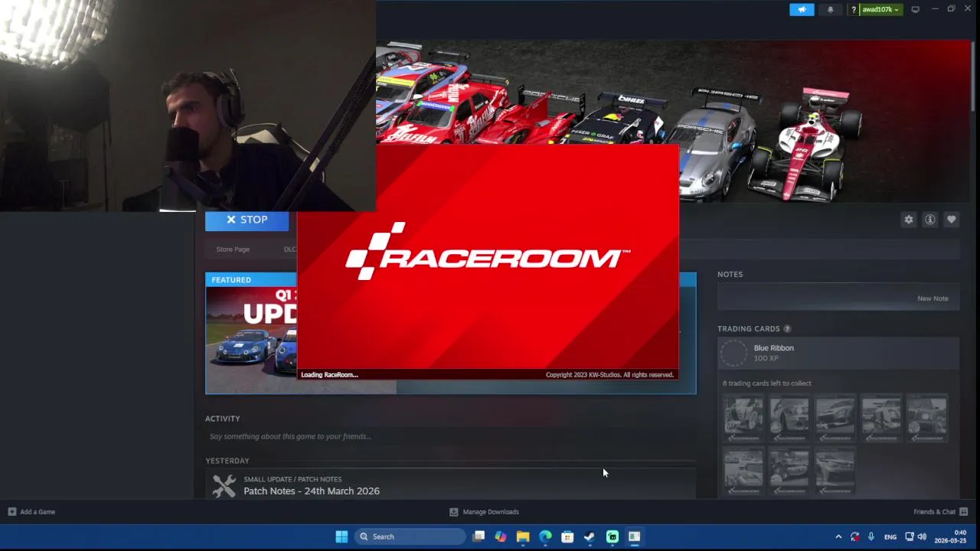The height and width of the screenshot is (551, 980).
Task: Open Manage Downloads
Action: coord(484,511)
